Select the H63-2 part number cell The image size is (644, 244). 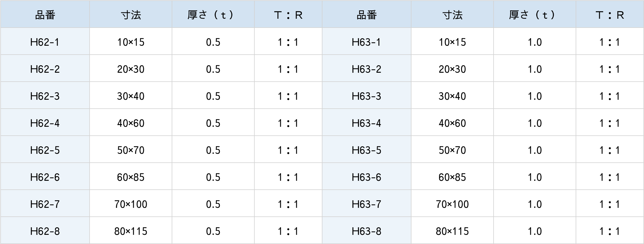point(366,69)
